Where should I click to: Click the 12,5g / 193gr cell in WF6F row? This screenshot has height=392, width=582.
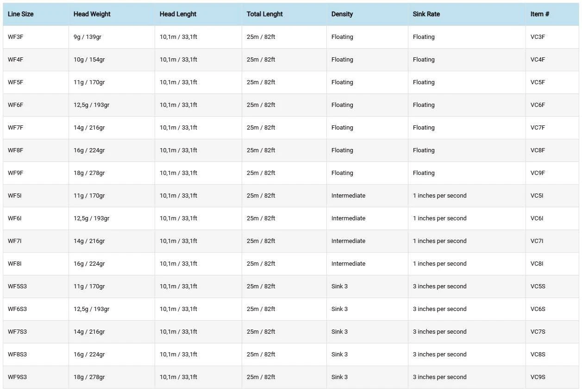pyautogui.click(x=91, y=105)
